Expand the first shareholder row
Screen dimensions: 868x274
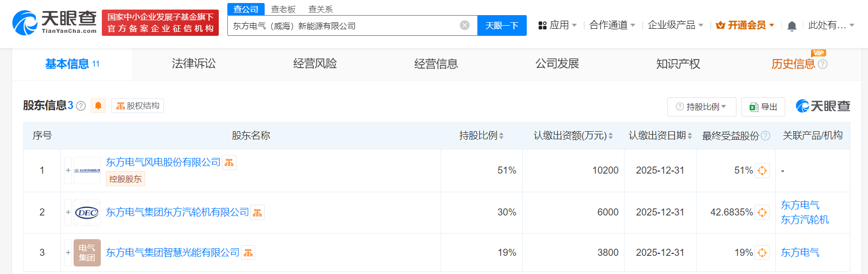(x=68, y=171)
